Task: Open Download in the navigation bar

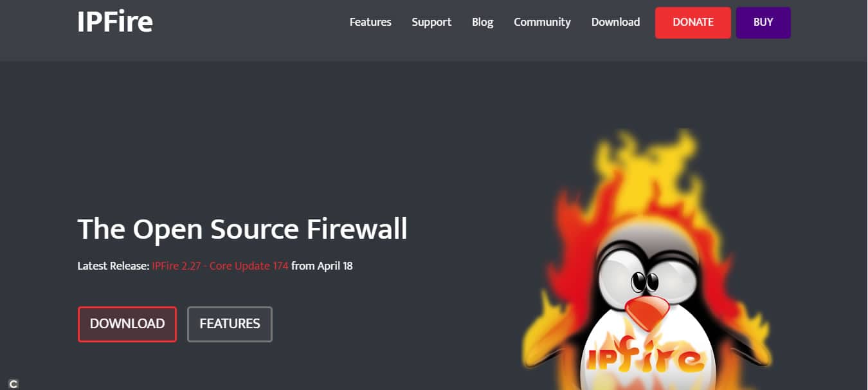Action: coord(615,22)
